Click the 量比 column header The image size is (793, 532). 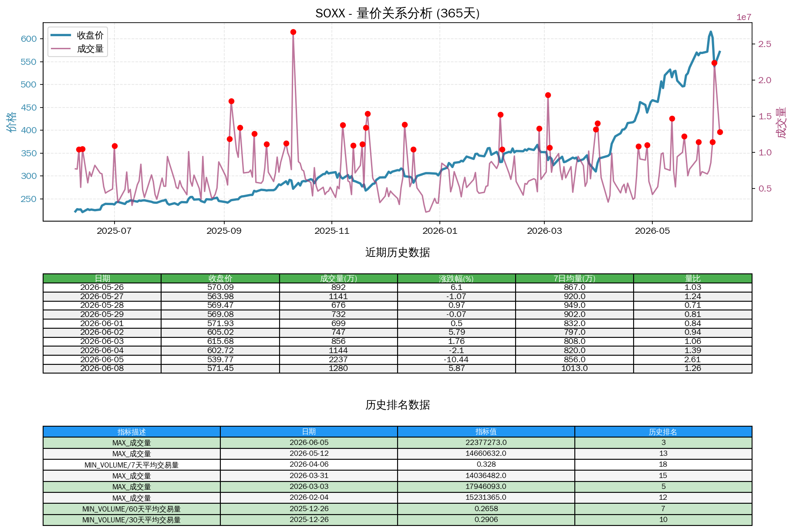693,278
